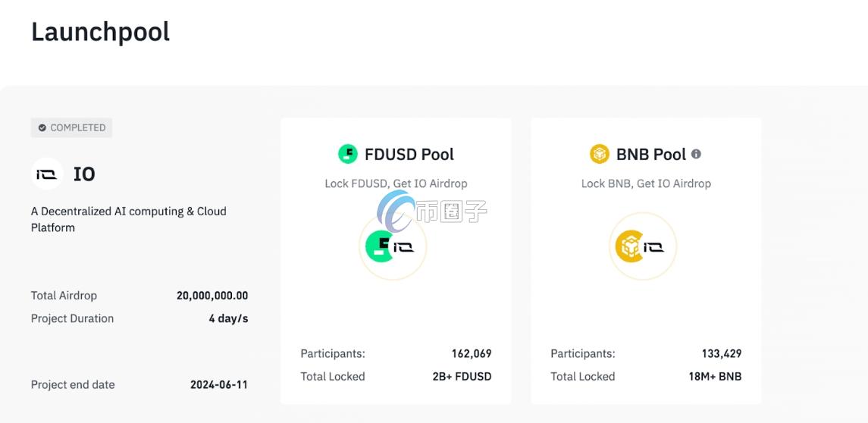Click the 'Lock FDUSD, Get IO Airdrop' subtitle
868x423 pixels.
pos(396,183)
